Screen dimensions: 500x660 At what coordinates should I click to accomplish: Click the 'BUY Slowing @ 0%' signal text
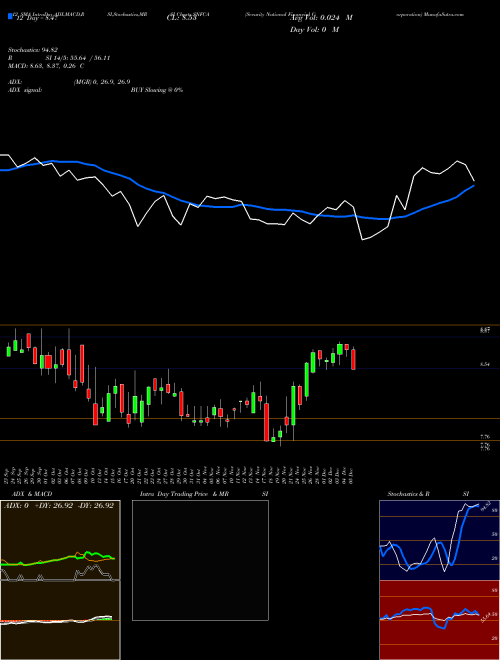click(157, 90)
